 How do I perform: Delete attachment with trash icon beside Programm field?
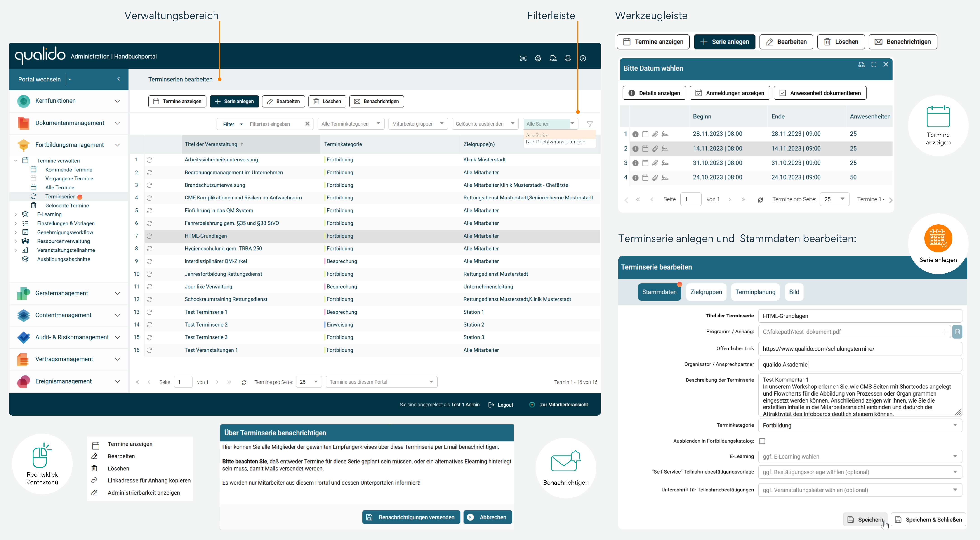958,332
